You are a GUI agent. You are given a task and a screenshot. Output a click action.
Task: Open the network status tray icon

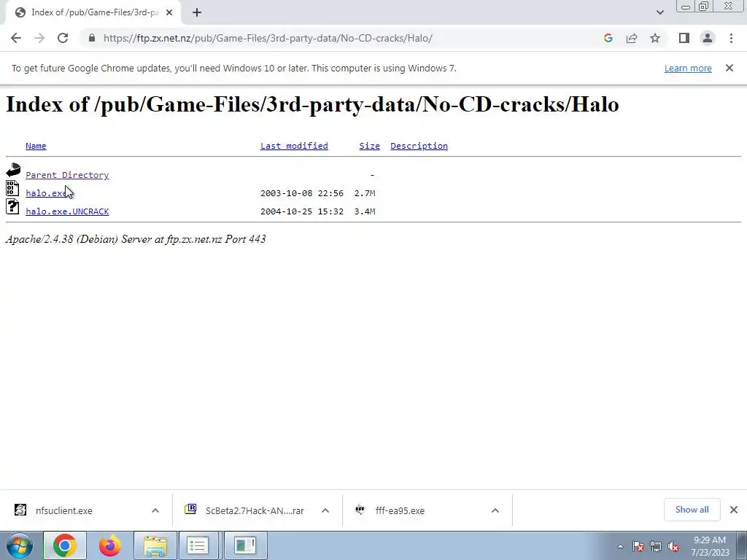[x=656, y=546]
